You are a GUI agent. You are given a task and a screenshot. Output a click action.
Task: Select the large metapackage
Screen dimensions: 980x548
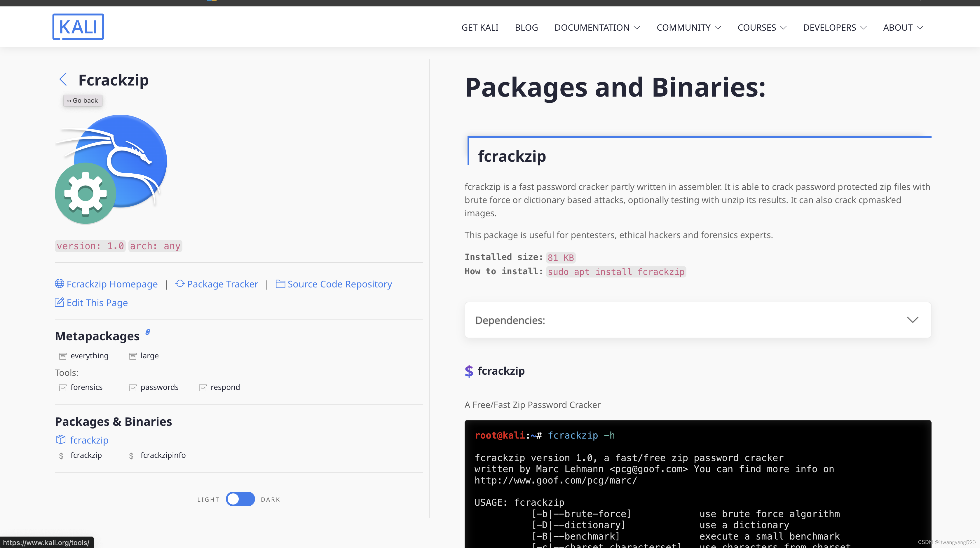(149, 356)
